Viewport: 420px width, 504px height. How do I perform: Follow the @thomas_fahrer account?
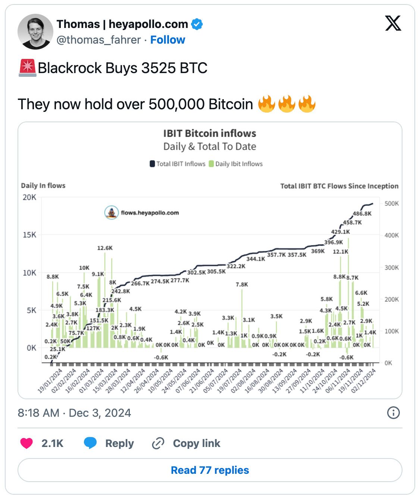point(167,40)
